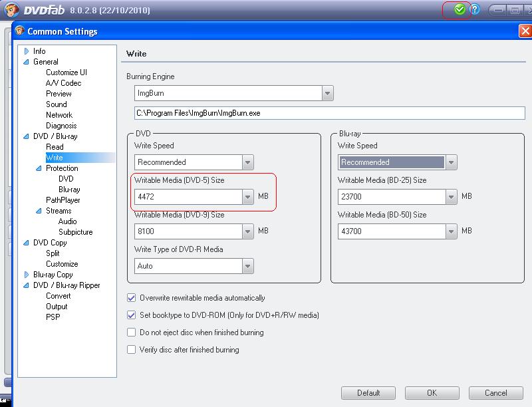
Task: Toggle Set booktype to DVD-ROM checkbox
Action: tap(131, 315)
